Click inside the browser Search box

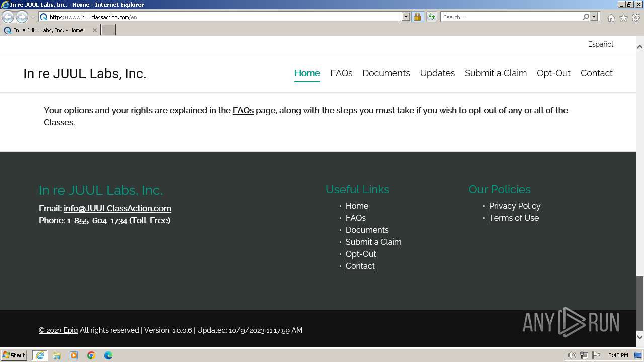511,17
